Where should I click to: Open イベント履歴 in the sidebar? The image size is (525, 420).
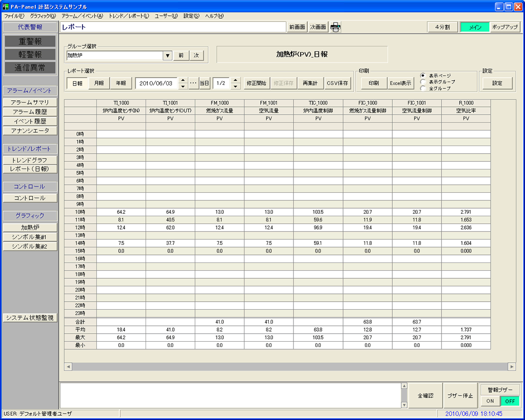tap(30, 121)
